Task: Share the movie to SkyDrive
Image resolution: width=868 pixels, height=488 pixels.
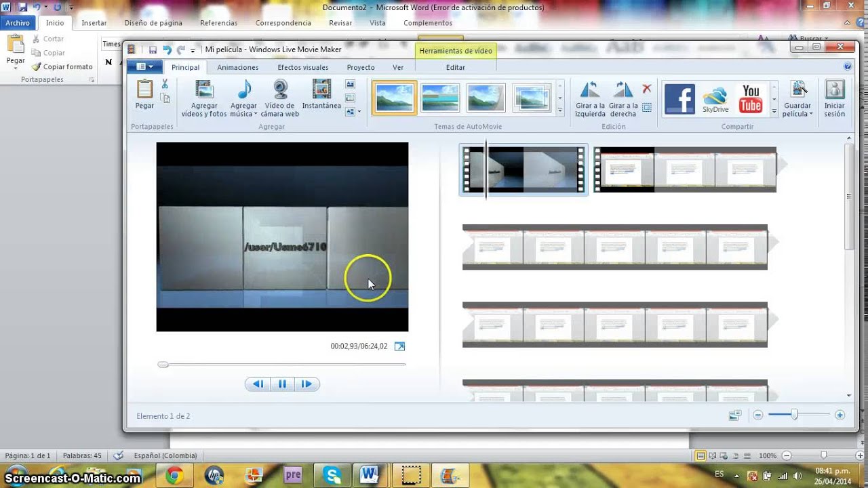Action: [x=715, y=98]
